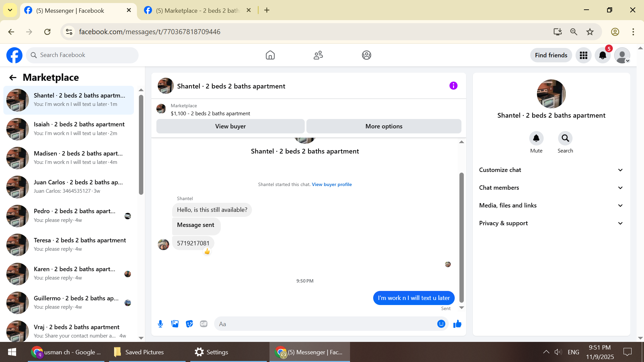Click the Find friends button

551,55
